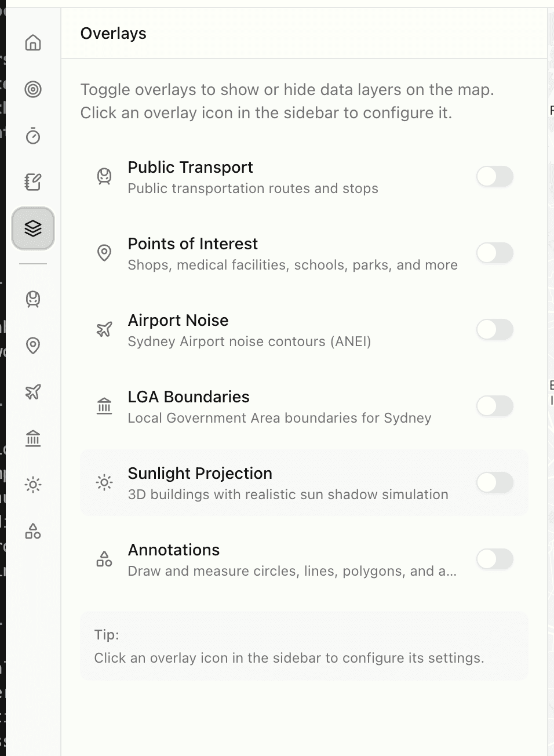Viewport: 554px width, 756px height.
Task: Click the Sunlight Projection row label
Action: click(x=200, y=474)
